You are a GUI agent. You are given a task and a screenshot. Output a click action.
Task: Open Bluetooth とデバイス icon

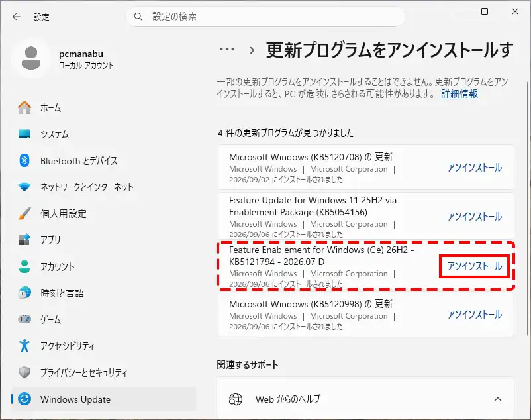pyautogui.click(x=24, y=160)
